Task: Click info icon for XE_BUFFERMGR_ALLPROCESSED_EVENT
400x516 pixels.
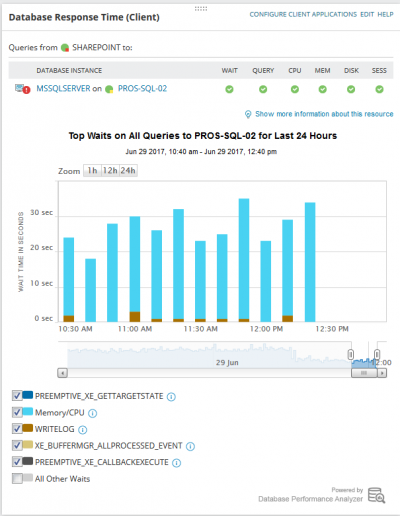Action: point(190,446)
